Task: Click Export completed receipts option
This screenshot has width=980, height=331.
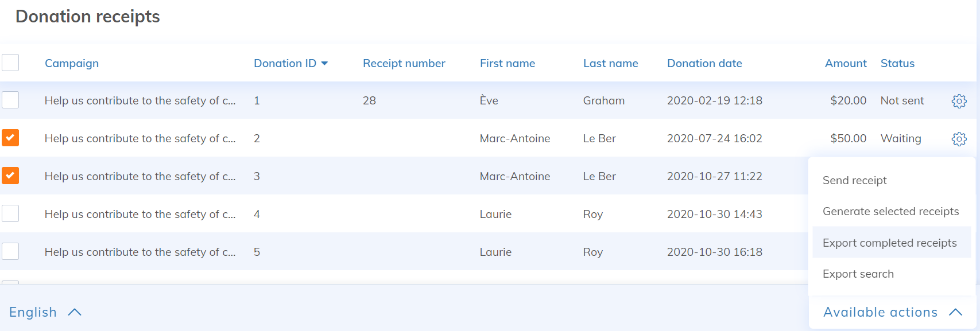Action: pos(889,243)
